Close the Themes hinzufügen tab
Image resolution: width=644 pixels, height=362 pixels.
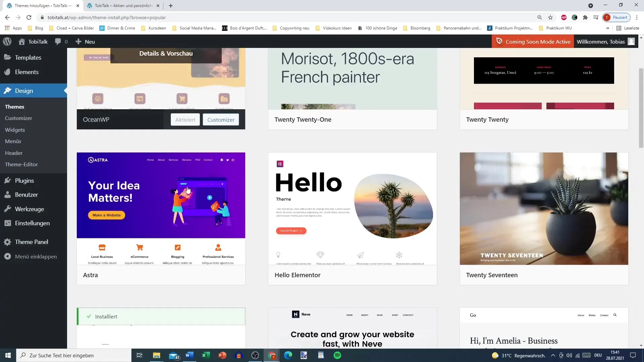(78, 6)
